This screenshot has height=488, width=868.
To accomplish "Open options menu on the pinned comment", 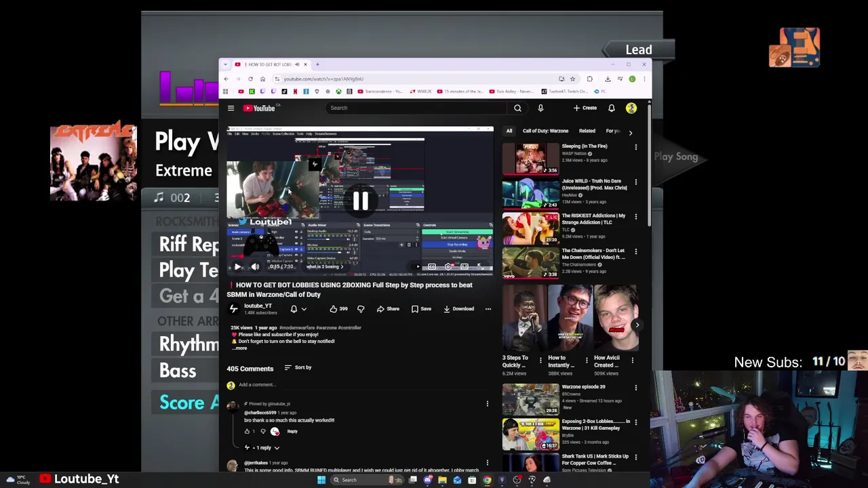I will tap(487, 404).
